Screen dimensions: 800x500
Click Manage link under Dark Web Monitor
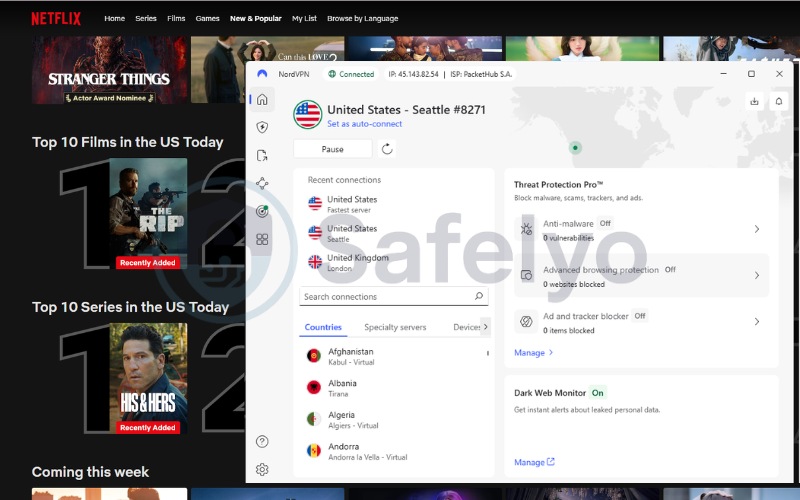pyautogui.click(x=534, y=462)
